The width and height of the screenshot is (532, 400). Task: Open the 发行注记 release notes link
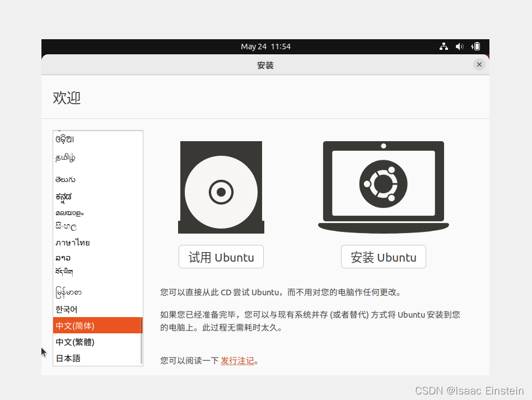[x=237, y=361]
